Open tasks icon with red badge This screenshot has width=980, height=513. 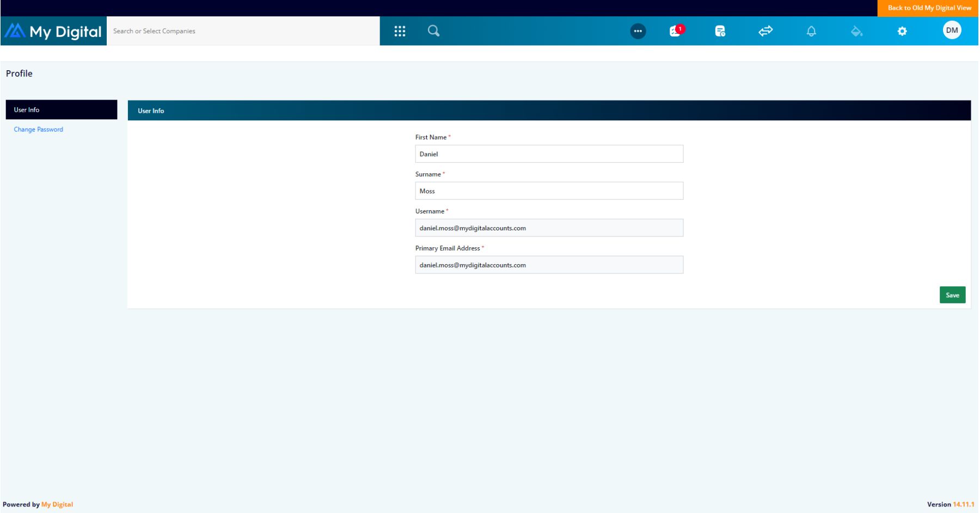click(x=676, y=31)
